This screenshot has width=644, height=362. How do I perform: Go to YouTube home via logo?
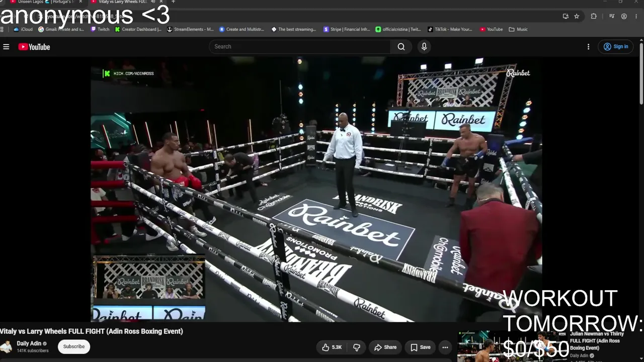(34, 47)
